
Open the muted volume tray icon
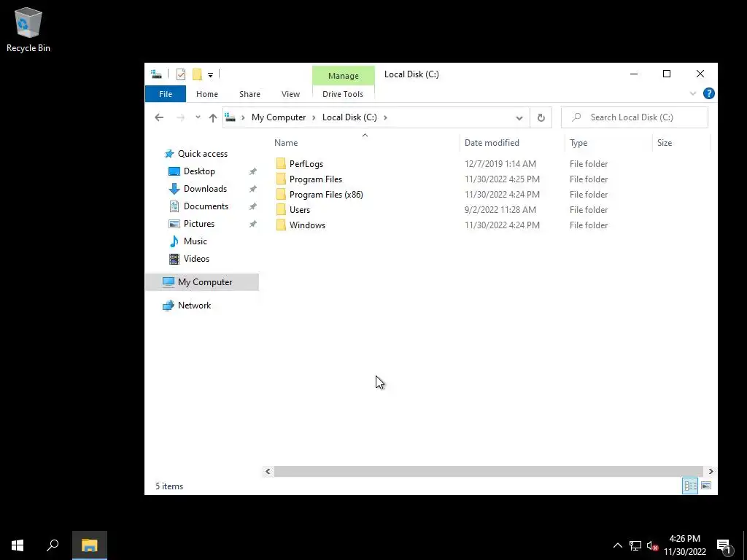652,545
